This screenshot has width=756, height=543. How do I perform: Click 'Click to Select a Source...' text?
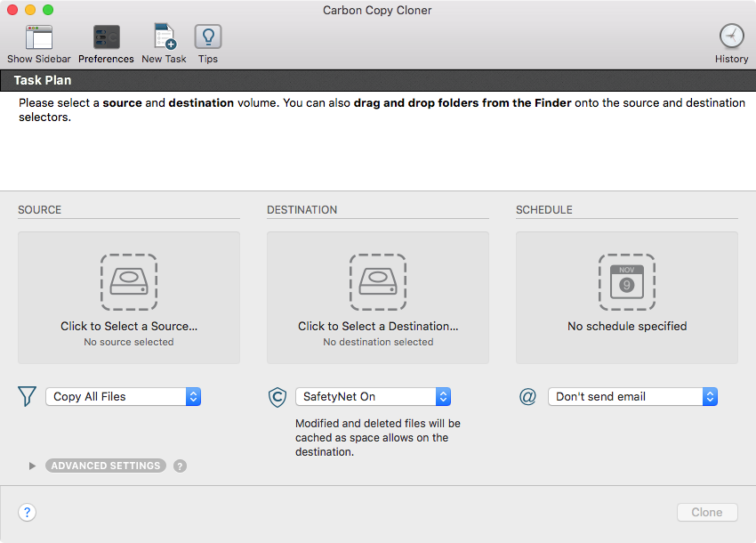[x=129, y=327]
